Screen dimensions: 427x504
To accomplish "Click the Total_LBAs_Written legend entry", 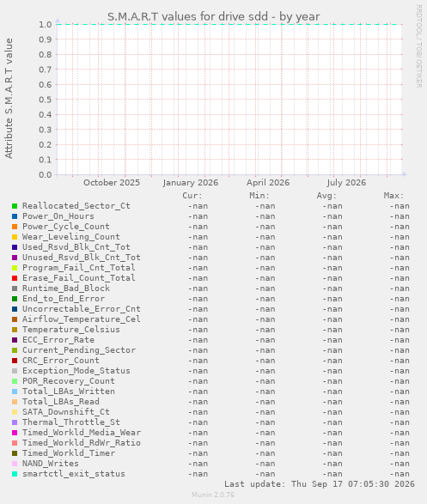I will pos(69,392).
